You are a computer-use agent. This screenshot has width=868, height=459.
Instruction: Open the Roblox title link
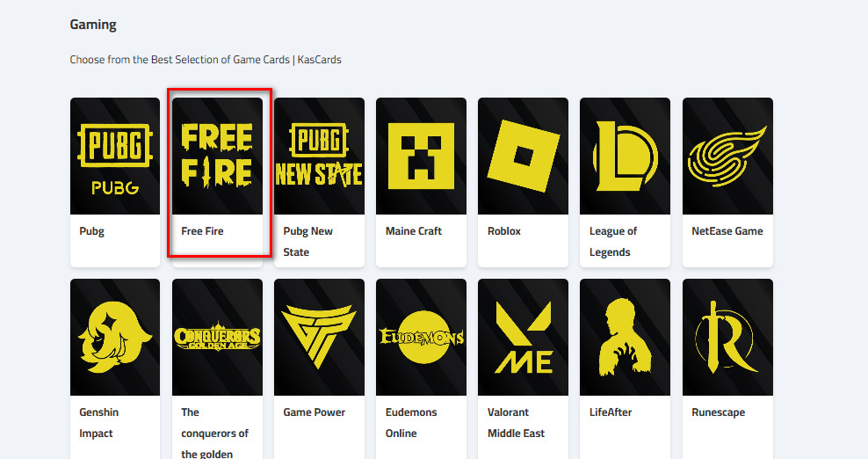503,231
